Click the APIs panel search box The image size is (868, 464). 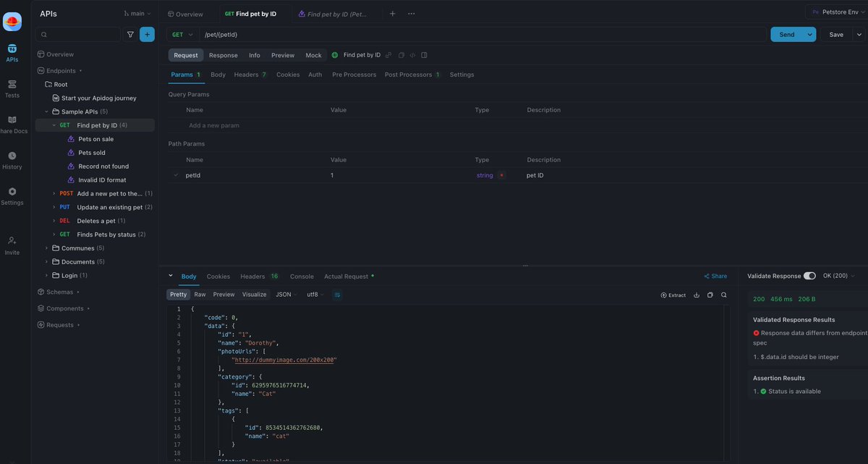(78, 34)
